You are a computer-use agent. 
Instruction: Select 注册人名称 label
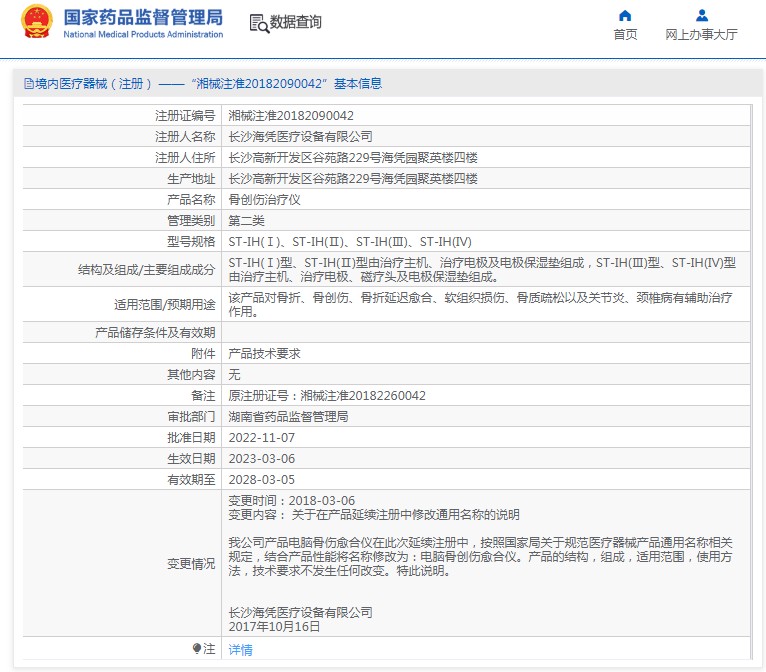[185, 137]
